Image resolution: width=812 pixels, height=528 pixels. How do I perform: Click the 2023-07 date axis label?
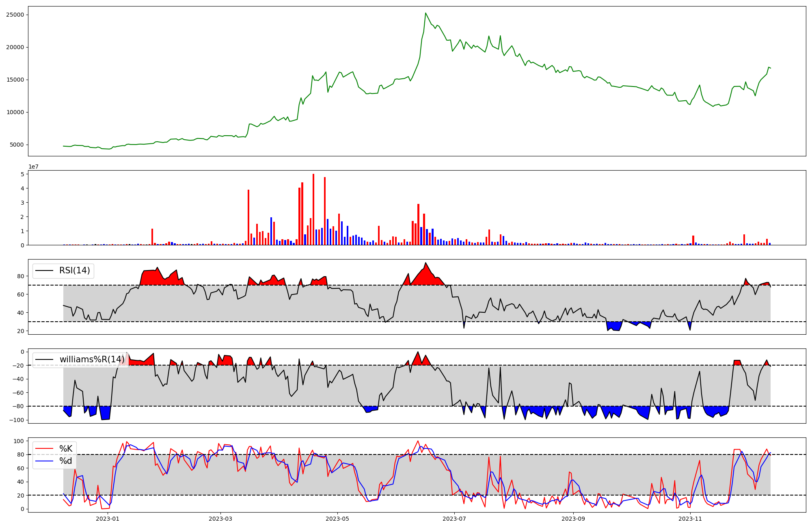click(x=454, y=519)
